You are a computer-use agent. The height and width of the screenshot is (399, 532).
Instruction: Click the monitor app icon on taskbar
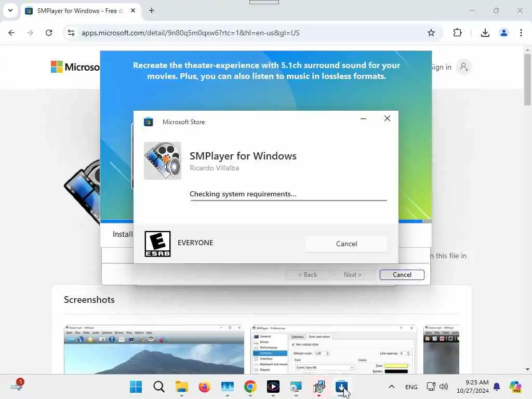228,387
